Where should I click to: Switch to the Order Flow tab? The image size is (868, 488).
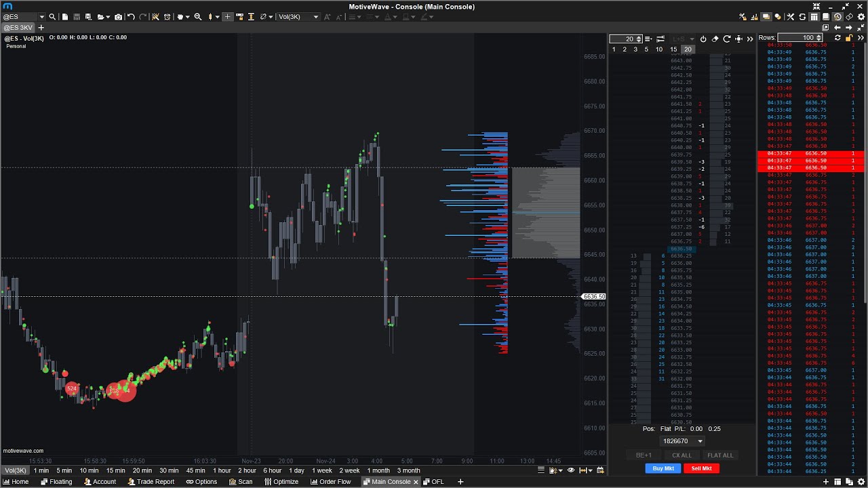[x=331, y=482]
